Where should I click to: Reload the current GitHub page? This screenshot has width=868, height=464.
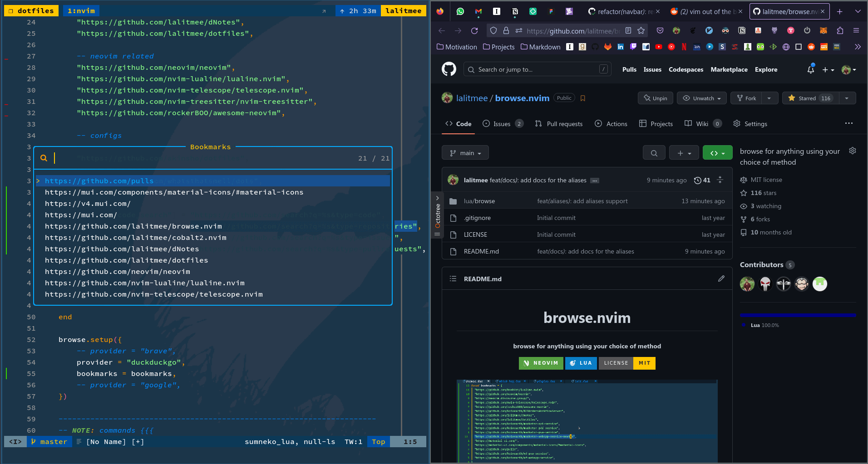[474, 31]
